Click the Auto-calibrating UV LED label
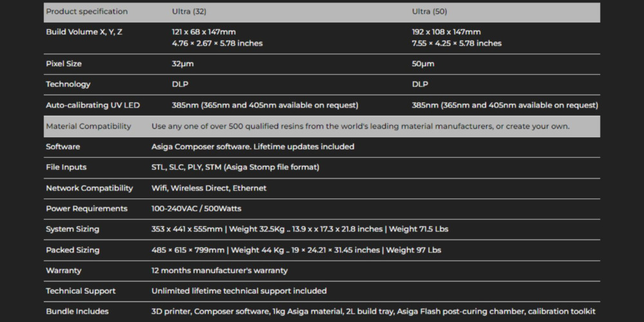644x322 pixels. pyautogui.click(x=93, y=105)
